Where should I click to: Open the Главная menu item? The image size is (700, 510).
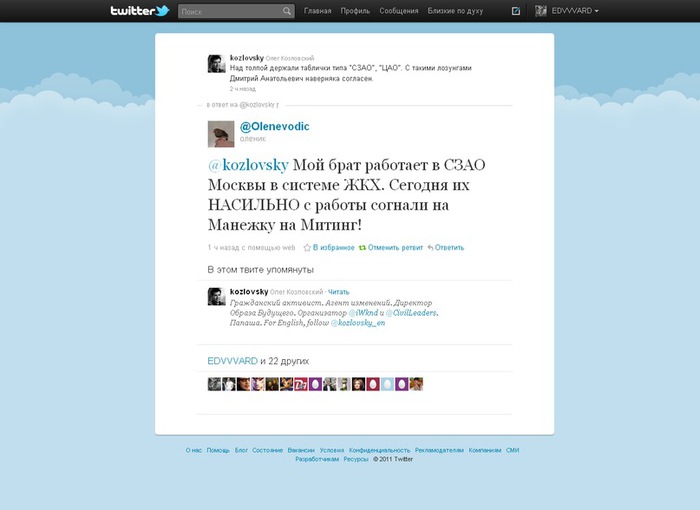pos(317,11)
